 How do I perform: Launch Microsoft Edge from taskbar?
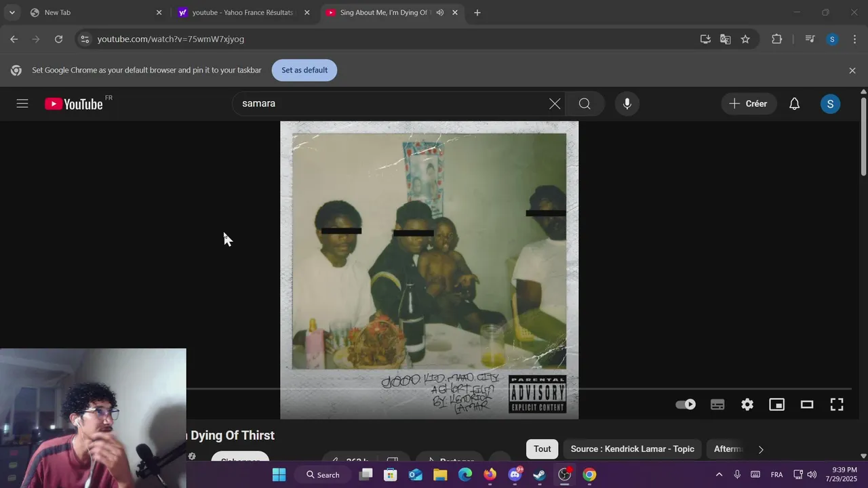click(x=465, y=474)
